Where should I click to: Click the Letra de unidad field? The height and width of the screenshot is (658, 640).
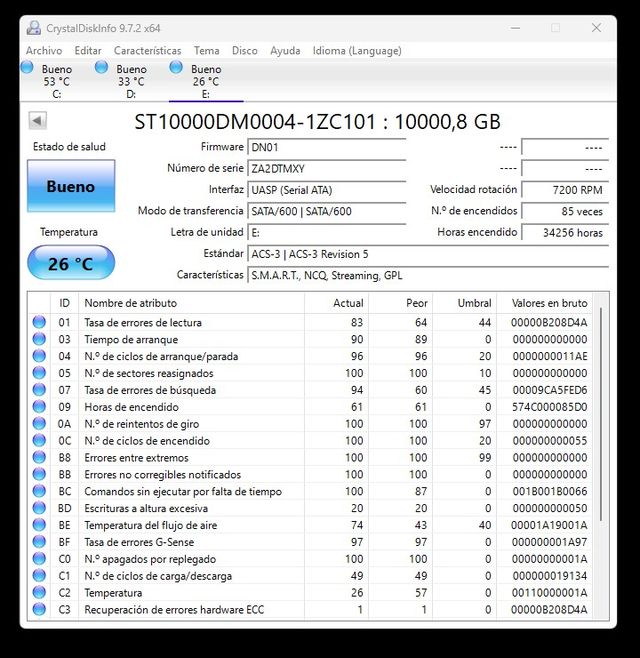click(327, 232)
